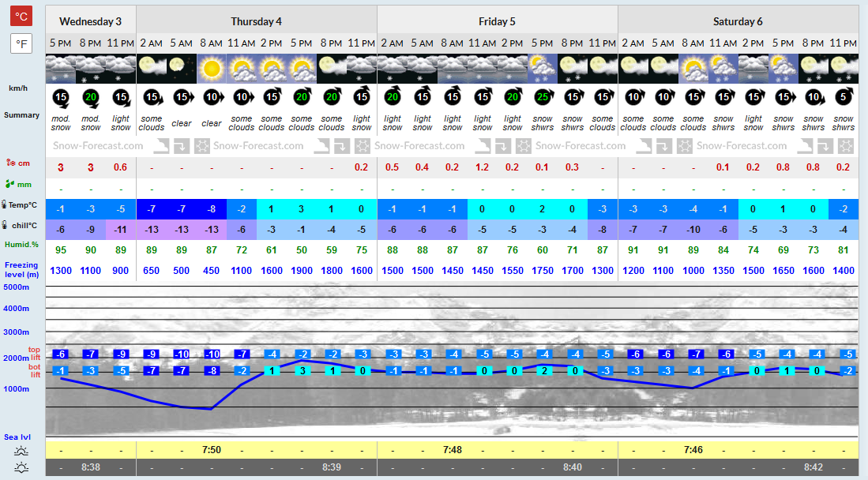The height and width of the screenshot is (480, 868).
Task: Click the sunny icon for Thursday 8 AM
Action: click(212, 69)
